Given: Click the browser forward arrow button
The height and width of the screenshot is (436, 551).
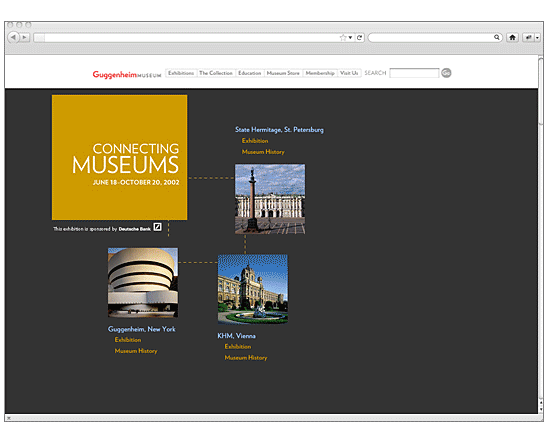Looking at the screenshot, I should pyautogui.click(x=24, y=37).
